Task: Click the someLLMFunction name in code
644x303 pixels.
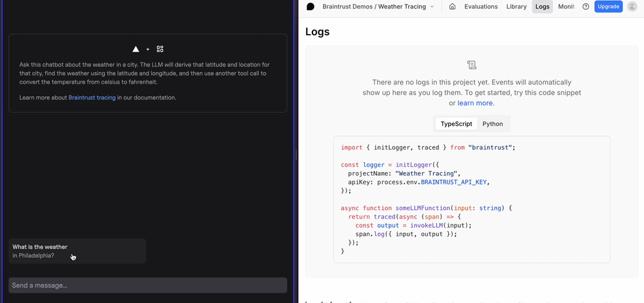Action: 423,208
